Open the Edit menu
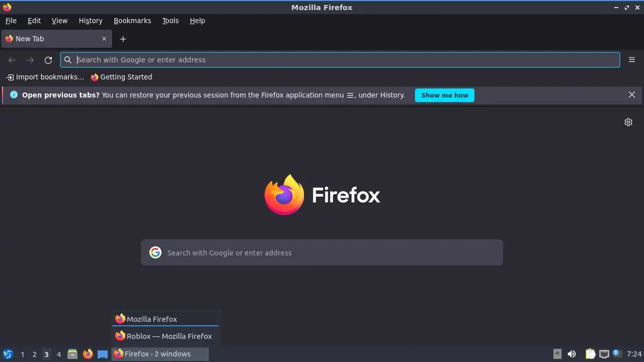The image size is (644, 362). 34,21
